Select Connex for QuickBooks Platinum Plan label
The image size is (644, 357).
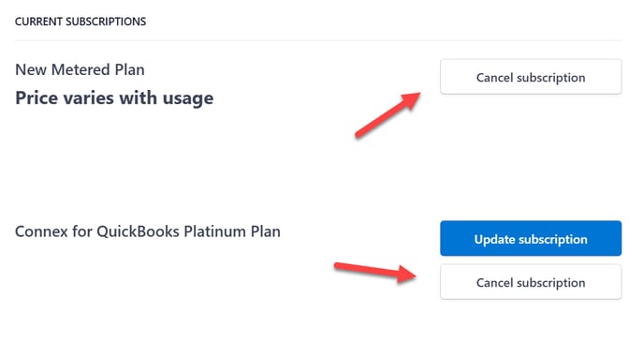click(148, 231)
